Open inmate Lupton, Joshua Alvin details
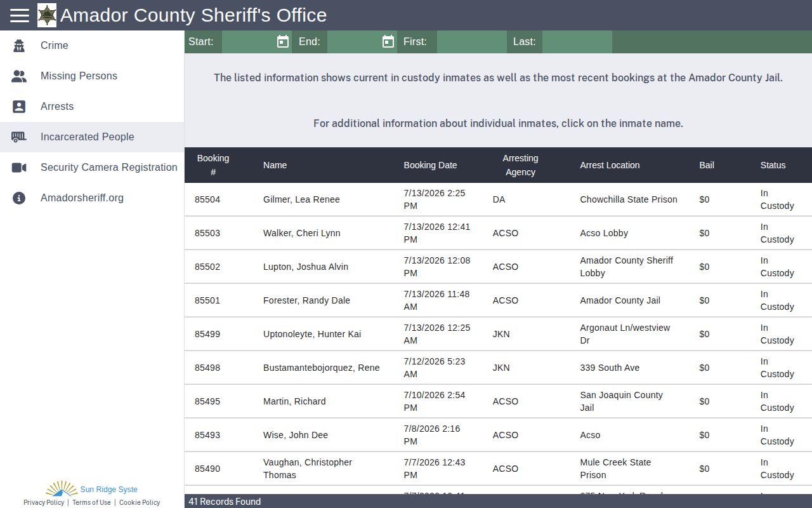This screenshot has height=508, width=812. coord(306,267)
